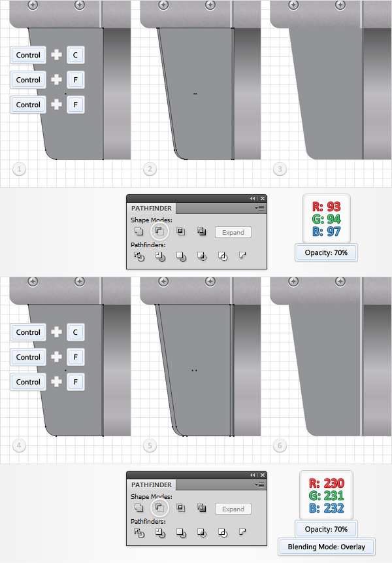Open flyout menu of Pathfinder panel near Overlay
This screenshot has width=392, height=563.
click(259, 485)
